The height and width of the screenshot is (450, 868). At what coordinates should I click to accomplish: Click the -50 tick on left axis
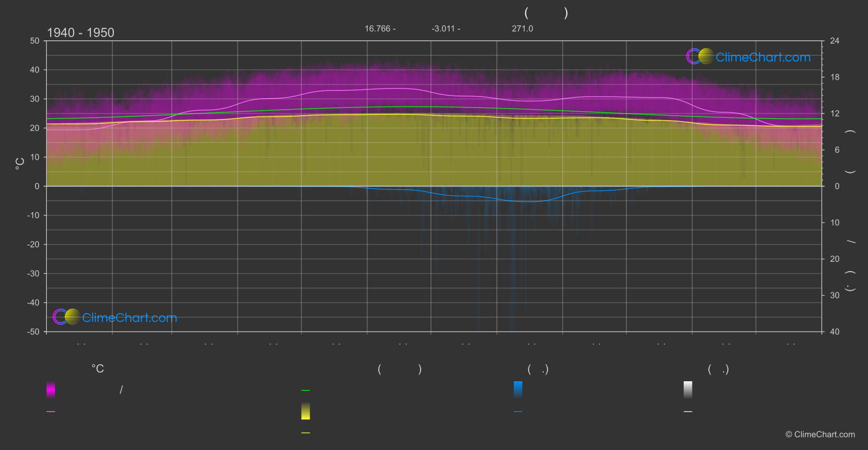pos(33,332)
